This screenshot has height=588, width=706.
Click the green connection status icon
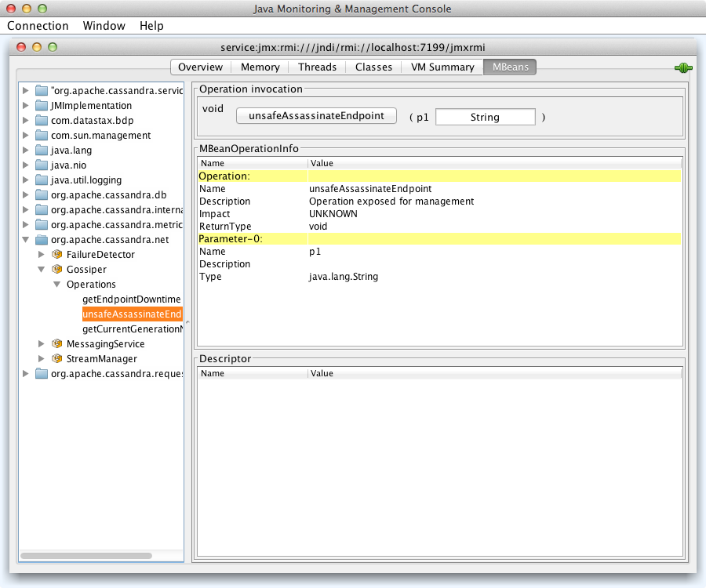(682, 68)
